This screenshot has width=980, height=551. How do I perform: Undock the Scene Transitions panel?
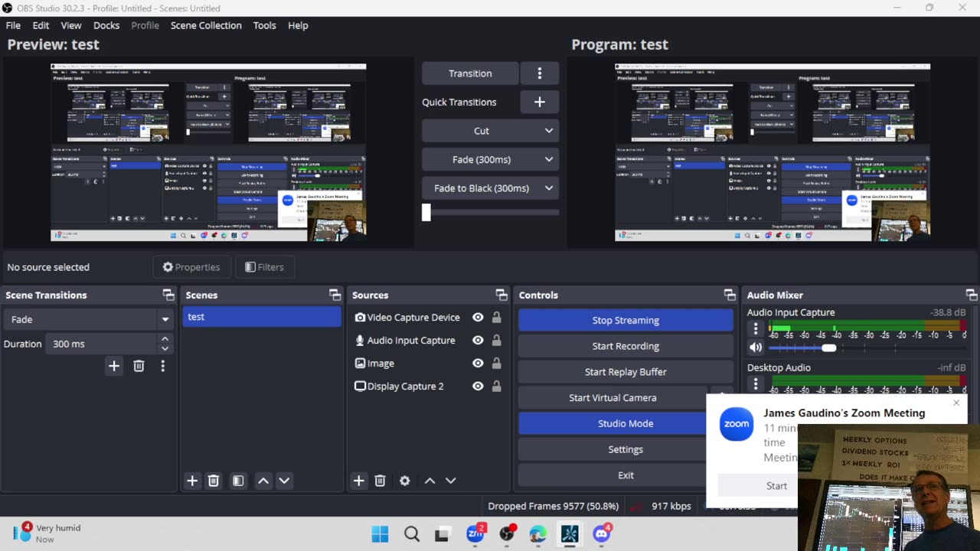pyautogui.click(x=168, y=295)
